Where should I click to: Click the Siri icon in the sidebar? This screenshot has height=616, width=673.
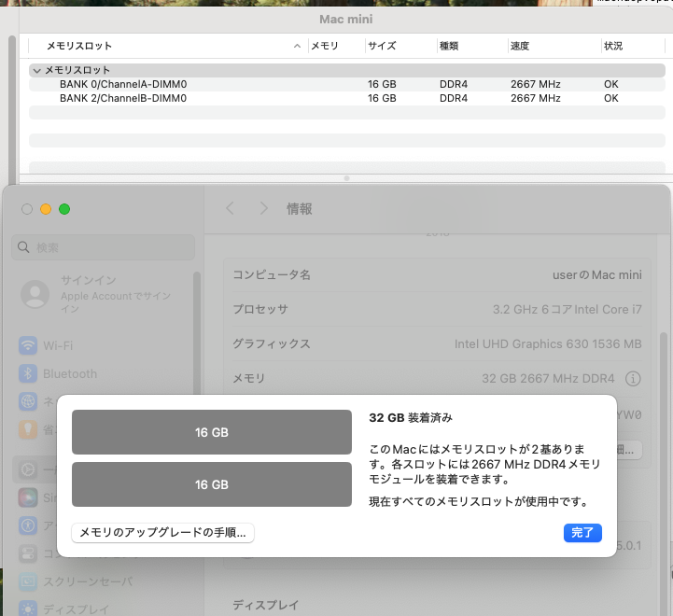(x=28, y=498)
